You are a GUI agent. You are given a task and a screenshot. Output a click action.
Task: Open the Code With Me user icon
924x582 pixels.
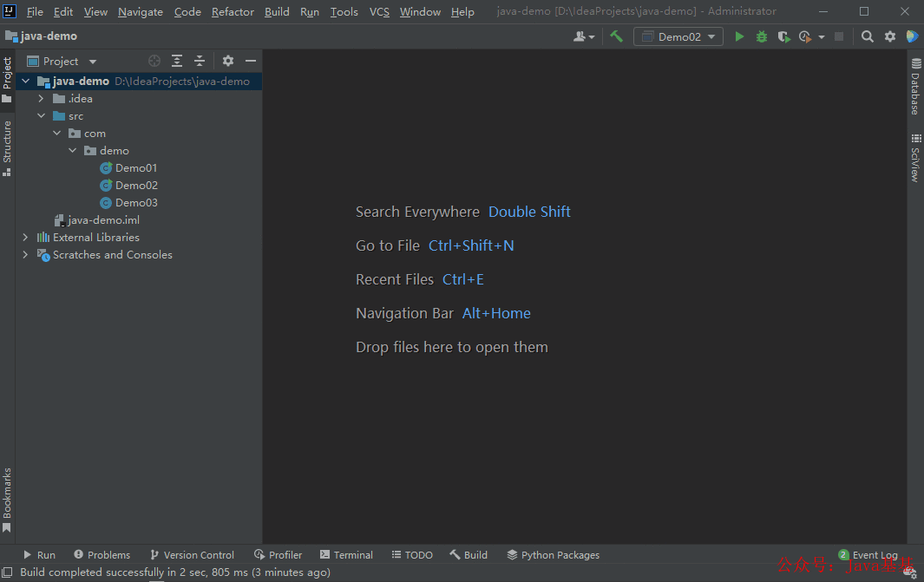click(x=583, y=36)
